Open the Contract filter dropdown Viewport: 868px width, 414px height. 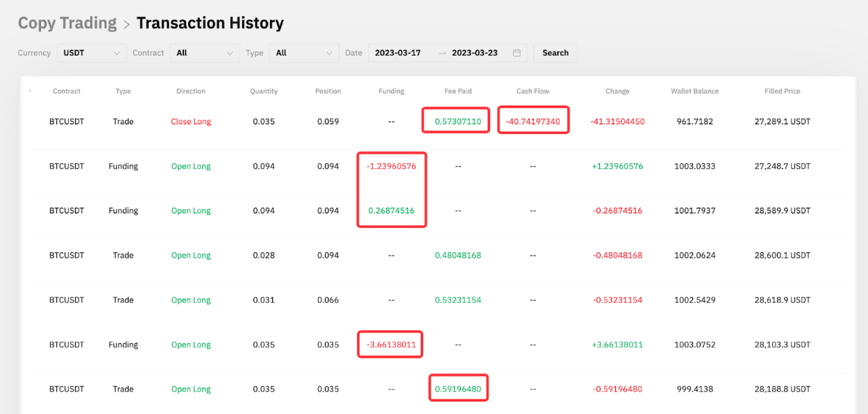coord(205,53)
